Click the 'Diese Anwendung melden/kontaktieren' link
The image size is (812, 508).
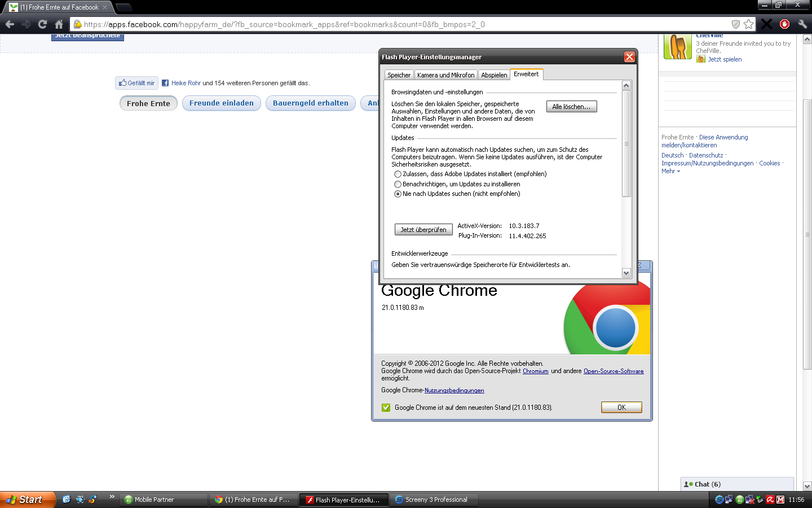pyautogui.click(x=705, y=141)
